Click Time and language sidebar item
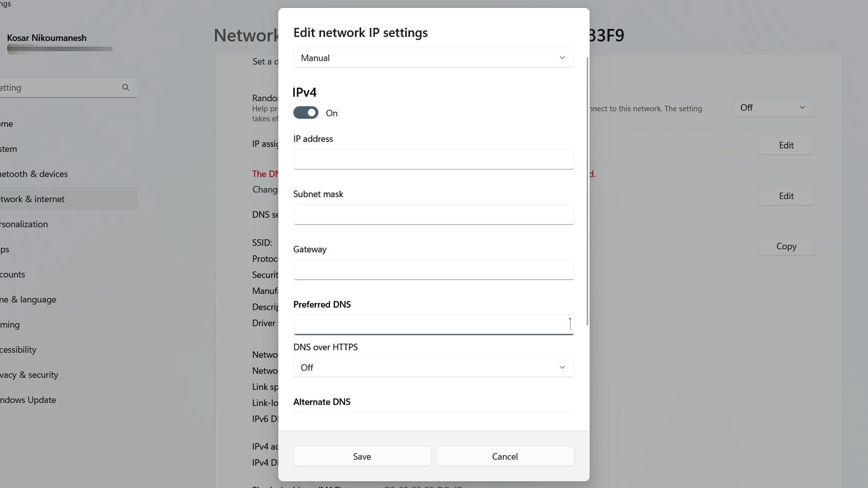868x488 pixels. [x=28, y=299]
